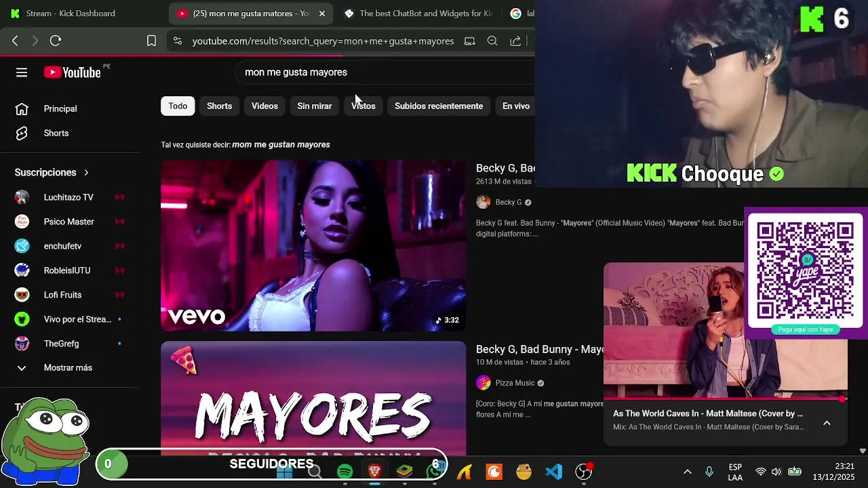Close the YouTube browser tab
The image size is (868, 488).
pos(321,14)
